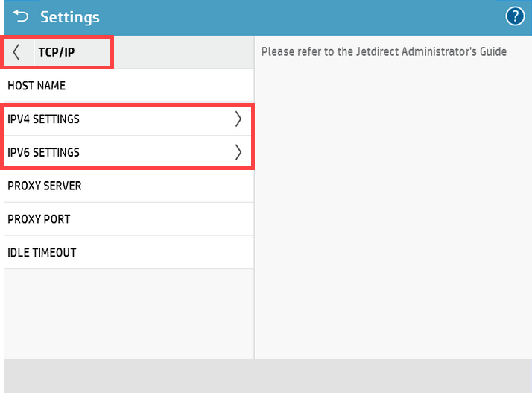
Task: Click the Settings title text
Action: [x=70, y=17]
